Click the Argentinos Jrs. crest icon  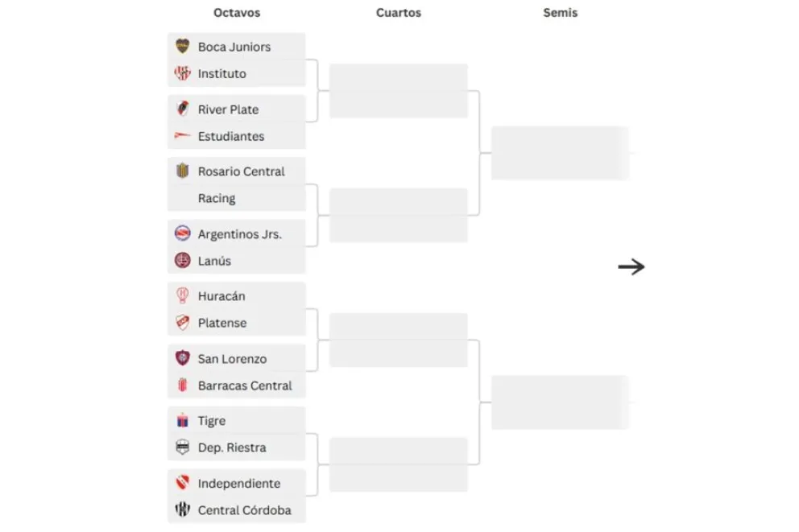pyautogui.click(x=182, y=233)
